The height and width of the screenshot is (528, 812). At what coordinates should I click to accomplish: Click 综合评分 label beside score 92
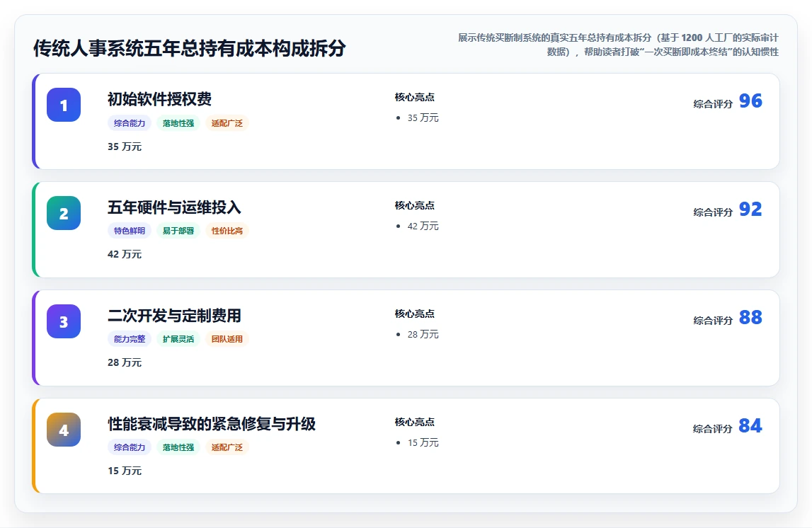713,212
